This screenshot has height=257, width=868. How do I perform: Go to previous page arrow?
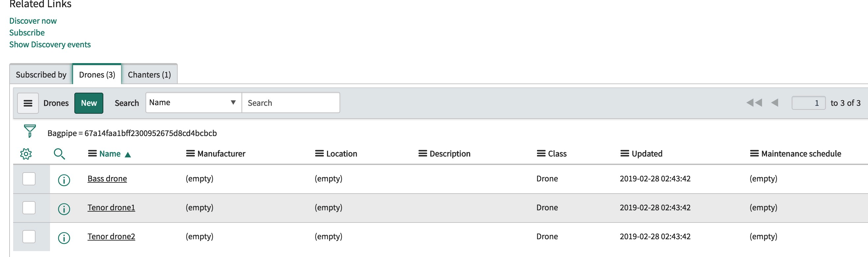775,103
